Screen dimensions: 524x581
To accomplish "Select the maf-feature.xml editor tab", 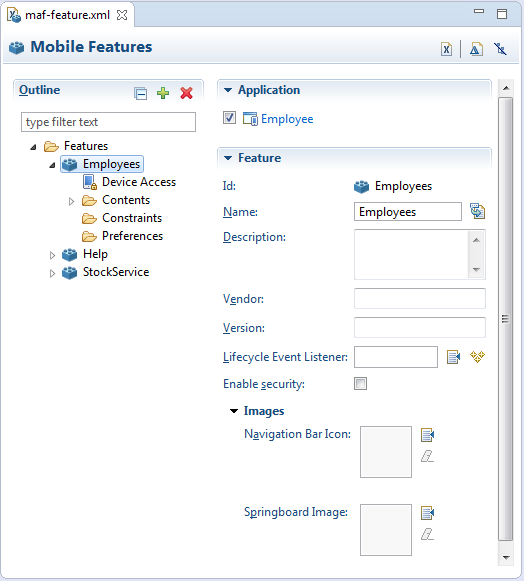I will pyautogui.click(x=68, y=15).
